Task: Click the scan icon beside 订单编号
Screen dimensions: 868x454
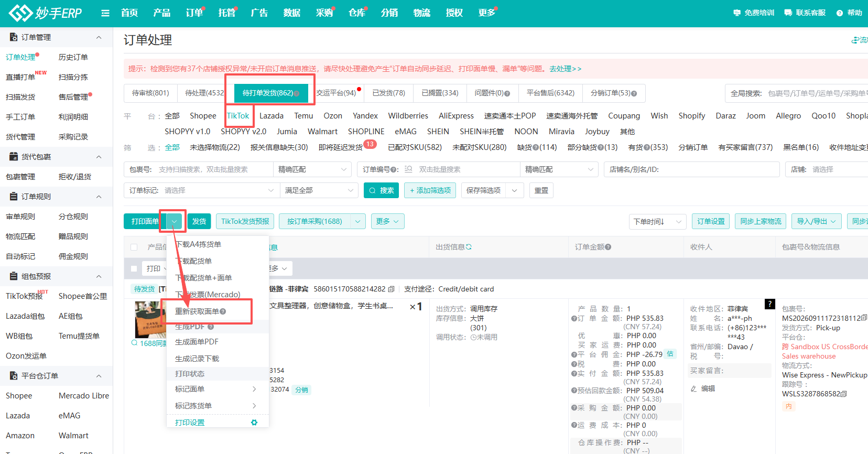Action: (408, 169)
